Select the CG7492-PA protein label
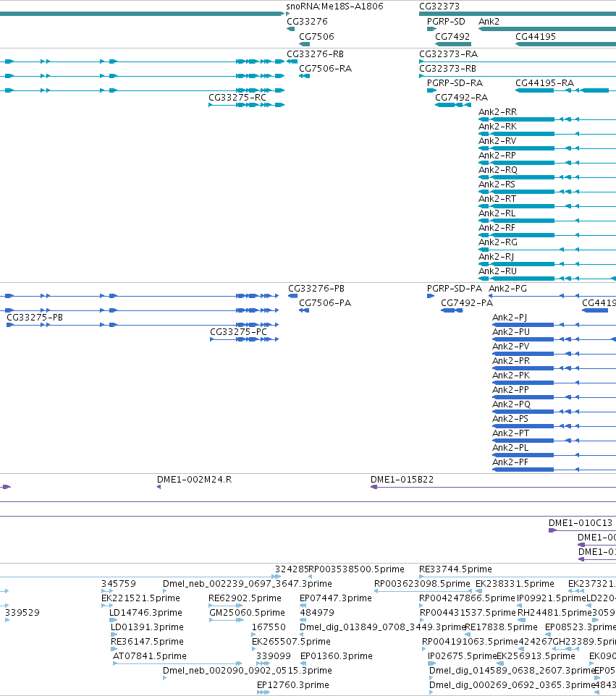 point(467,303)
